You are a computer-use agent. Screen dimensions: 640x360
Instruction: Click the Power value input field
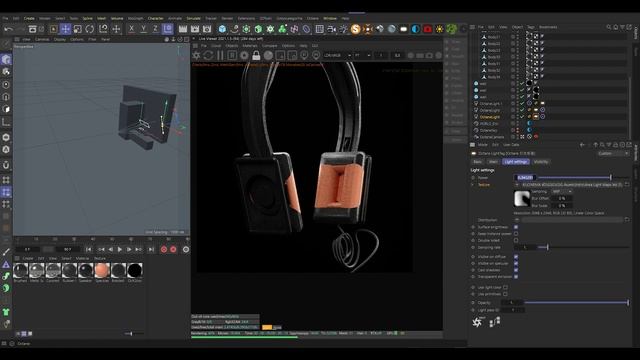click(x=524, y=178)
